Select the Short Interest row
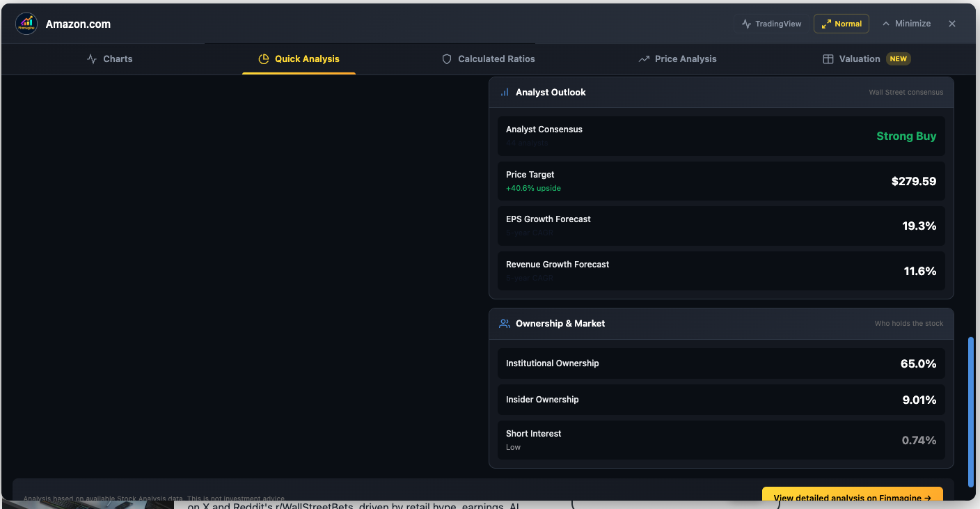The width and height of the screenshot is (980, 509). pos(721,440)
